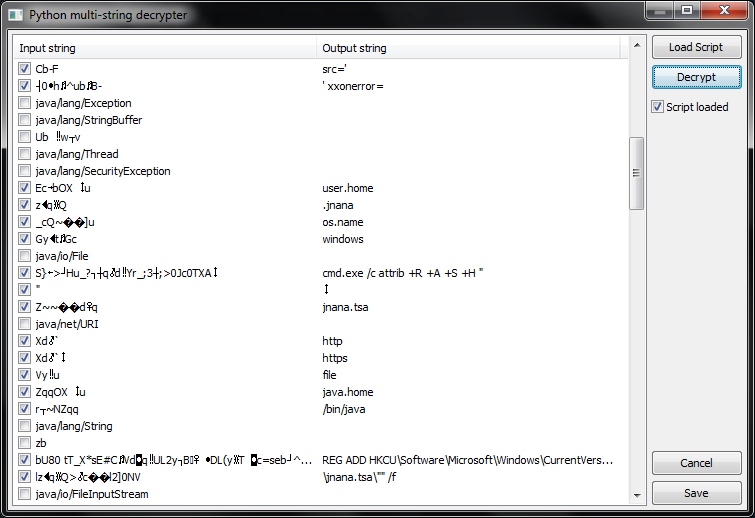Click the scrollbar up arrow
755x518 pixels.
pos(637,45)
